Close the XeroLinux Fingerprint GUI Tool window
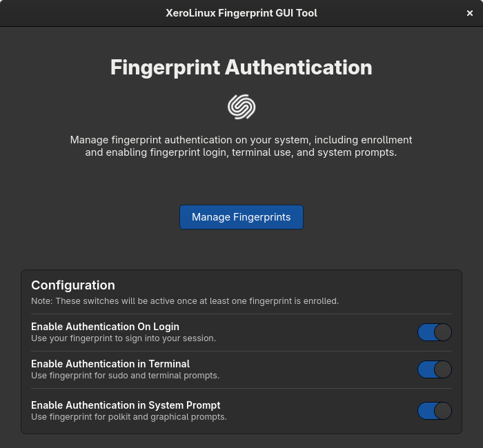This screenshot has height=448, width=483. pyautogui.click(x=470, y=13)
